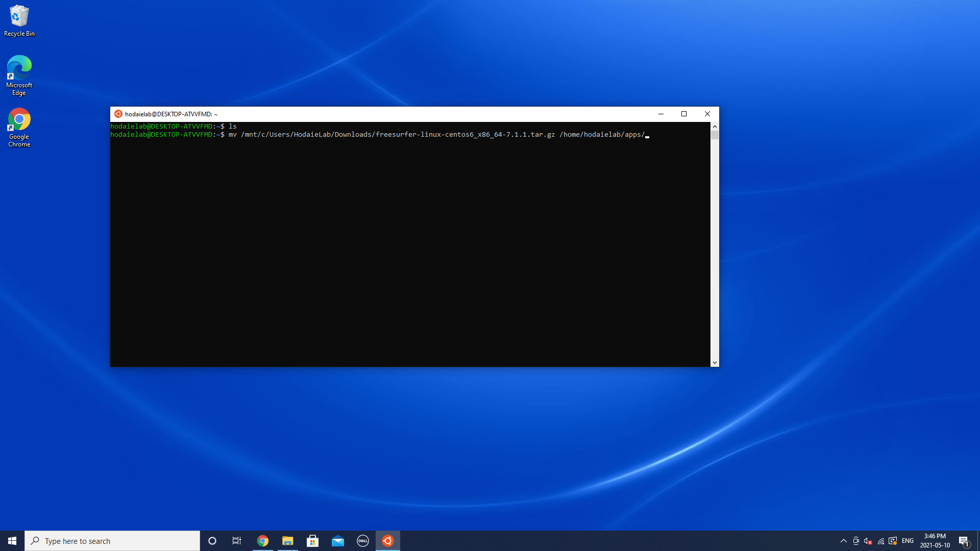Click the network signal strength icon

[880, 540]
